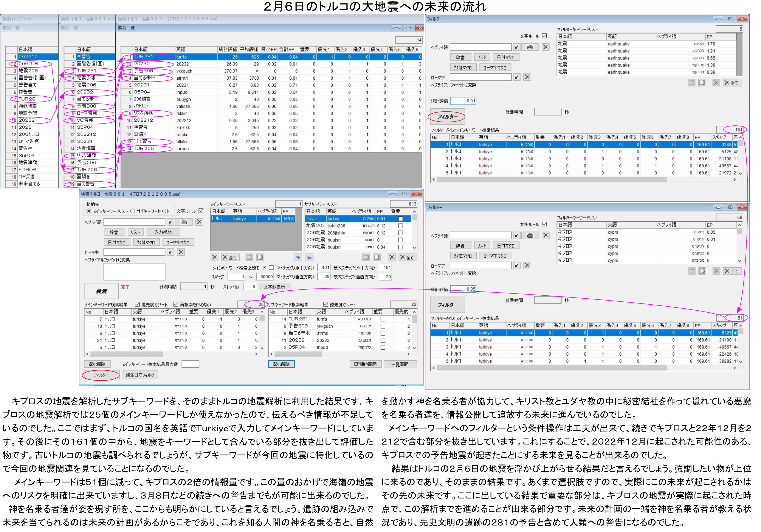The width and height of the screenshot is (761, 532).
Task: Select earthquake row with EP 1.78
Action: (647, 44)
